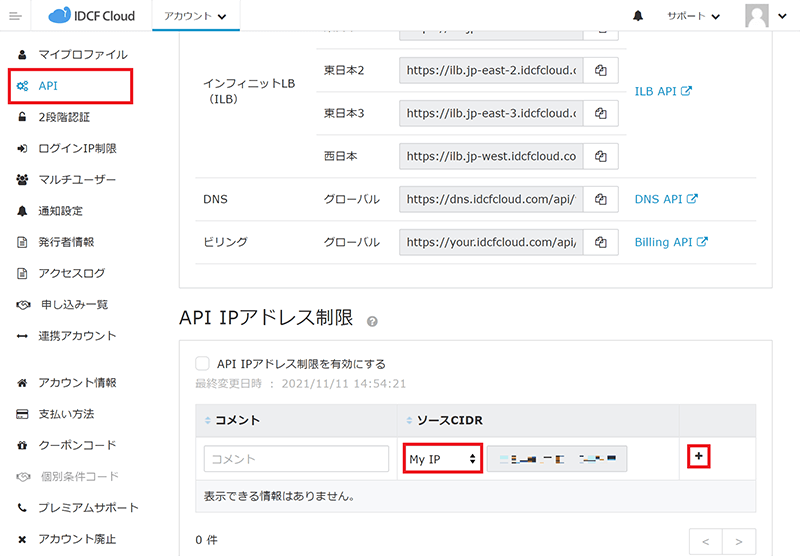The image size is (800, 556).
Task: Click the コメント input field
Action: click(x=296, y=459)
